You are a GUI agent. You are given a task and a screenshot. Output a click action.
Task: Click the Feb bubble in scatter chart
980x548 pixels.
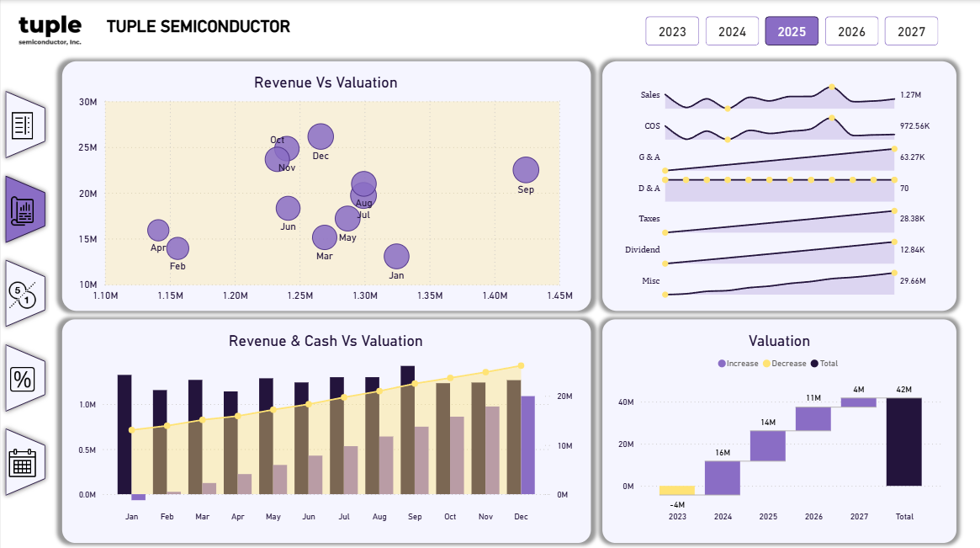[177, 248]
